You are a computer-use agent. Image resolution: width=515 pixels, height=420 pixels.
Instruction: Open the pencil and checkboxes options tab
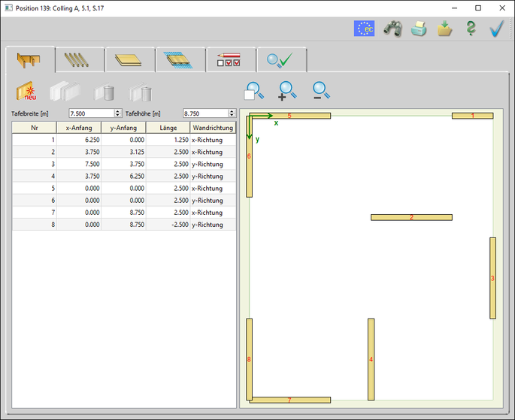tap(230, 60)
